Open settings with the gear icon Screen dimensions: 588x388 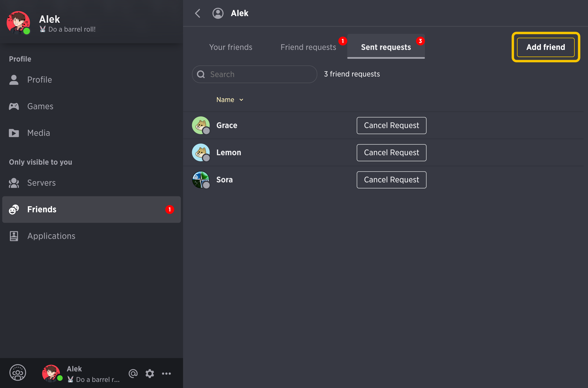tap(149, 373)
